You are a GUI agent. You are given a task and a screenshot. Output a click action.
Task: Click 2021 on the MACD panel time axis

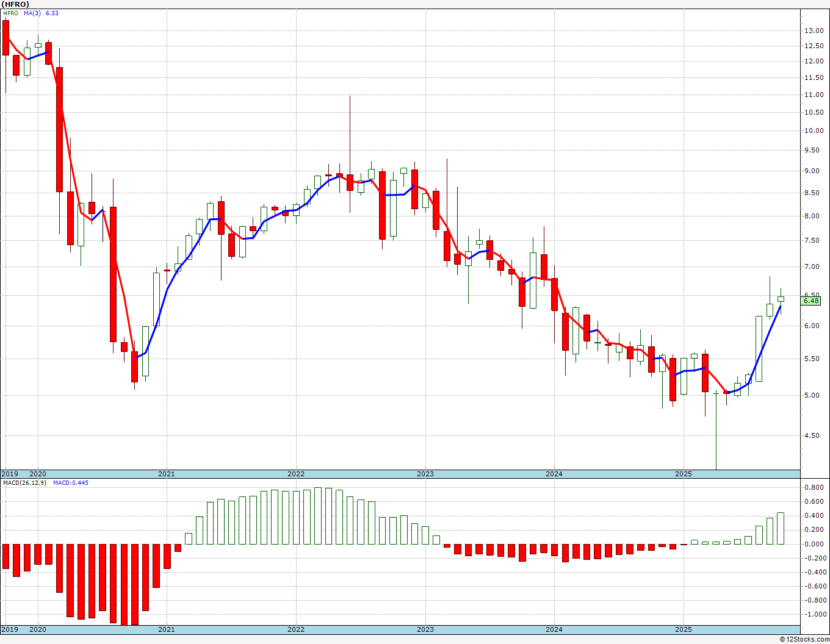[167, 629]
